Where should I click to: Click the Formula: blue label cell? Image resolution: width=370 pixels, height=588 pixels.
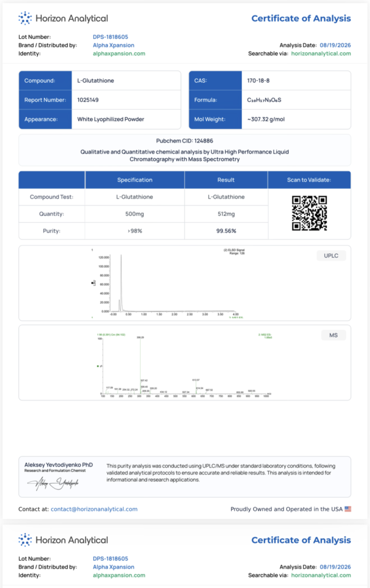click(x=216, y=100)
